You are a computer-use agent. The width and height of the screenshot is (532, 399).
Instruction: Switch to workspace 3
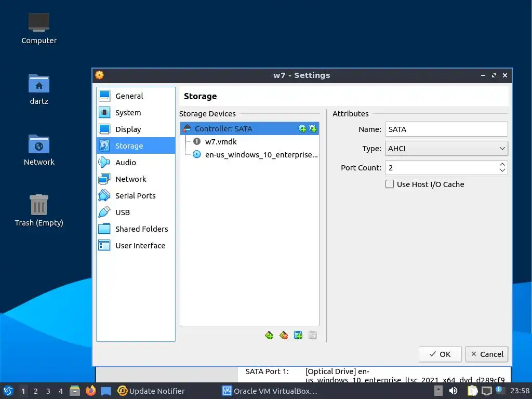(x=48, y=391)
